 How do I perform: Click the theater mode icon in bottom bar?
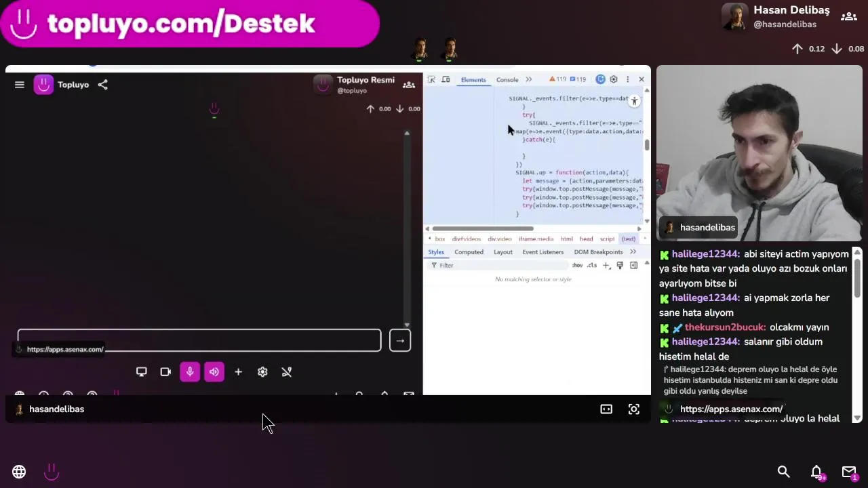click(606, 409)
